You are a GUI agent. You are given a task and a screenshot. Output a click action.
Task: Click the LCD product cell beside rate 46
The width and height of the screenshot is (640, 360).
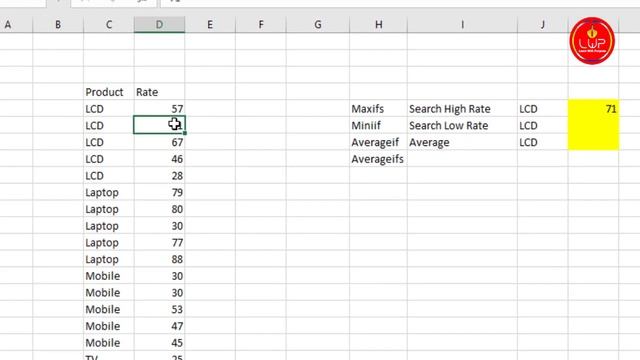109,159
